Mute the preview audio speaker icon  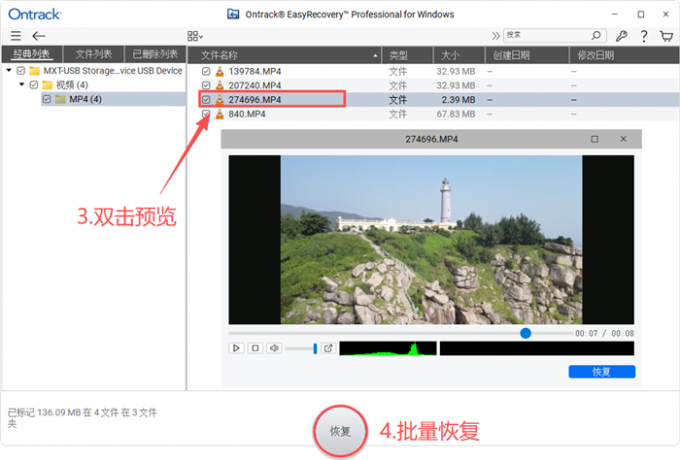274,348
